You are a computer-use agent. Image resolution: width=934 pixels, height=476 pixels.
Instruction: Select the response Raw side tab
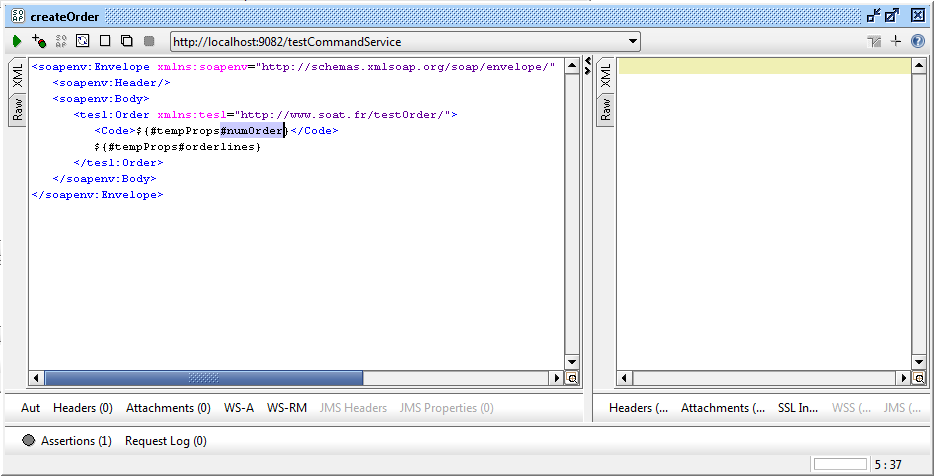pyautogui.click(x=605, y=110)
